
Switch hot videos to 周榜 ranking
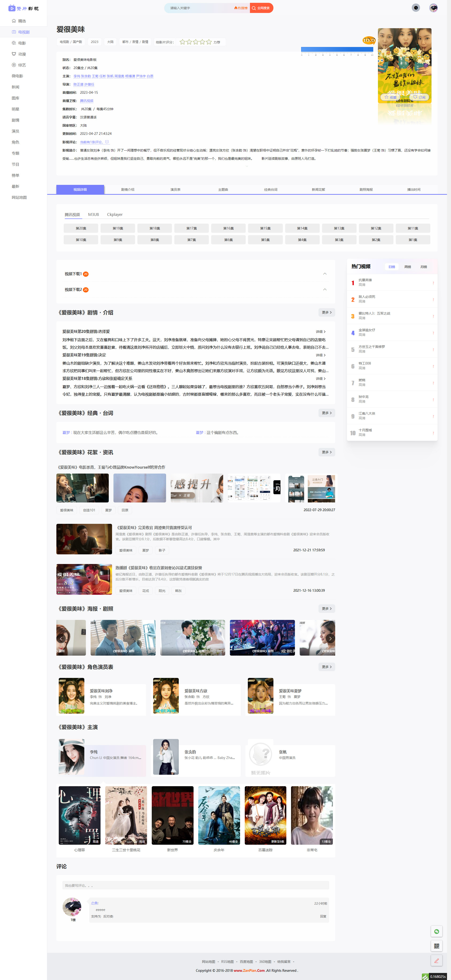[x=408, y=267]
